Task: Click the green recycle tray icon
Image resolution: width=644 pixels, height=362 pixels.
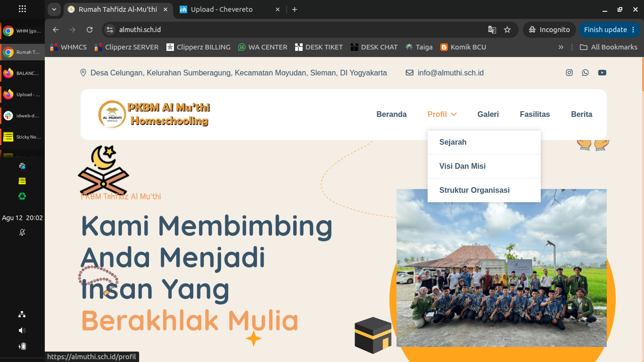Action: click(22, 196)
